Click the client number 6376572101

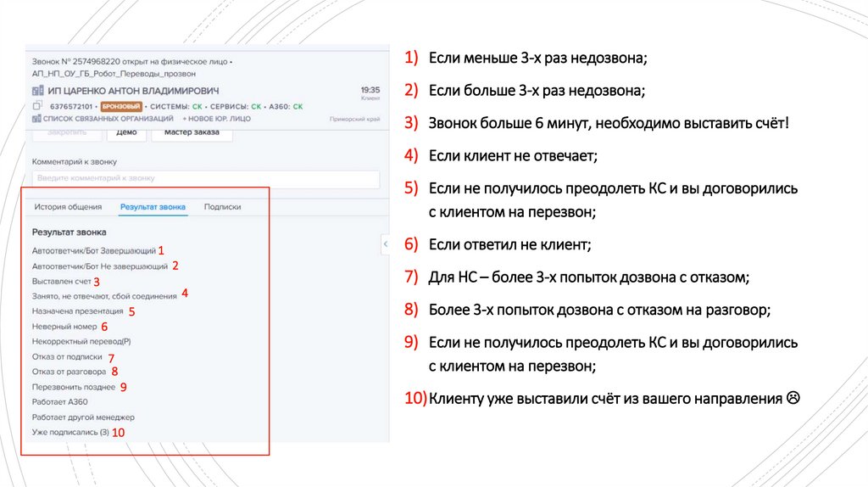(x=71, y=106)
